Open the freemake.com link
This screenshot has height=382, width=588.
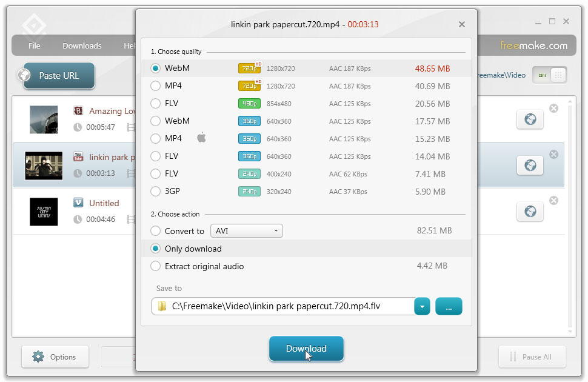[x=533, y=45]
